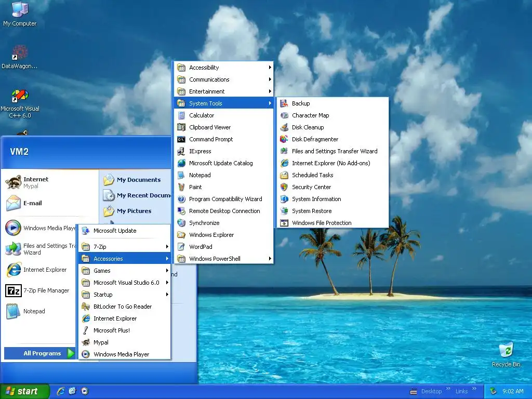Click the Microsoft Update Catalog globe icon
Image resolution: width=532 pixels, height=399 pixels.
(181, 163)
